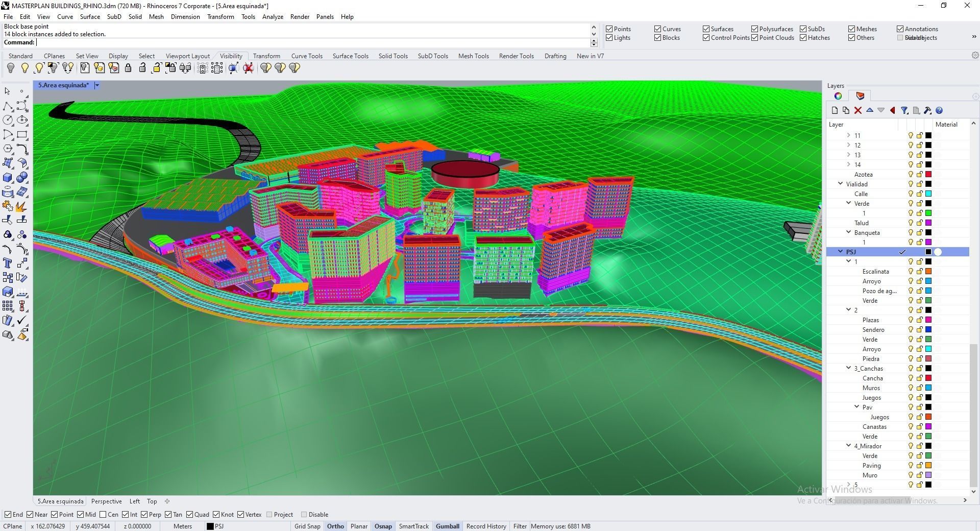Click the blue Help question mark icon
Viewport: 980px width, 531px height.
939,110
